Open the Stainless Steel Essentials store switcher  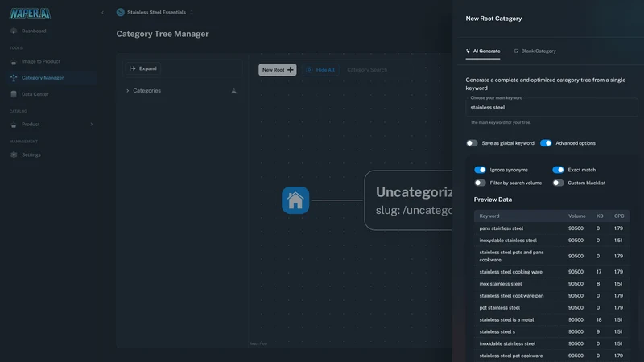click(155, 12)
